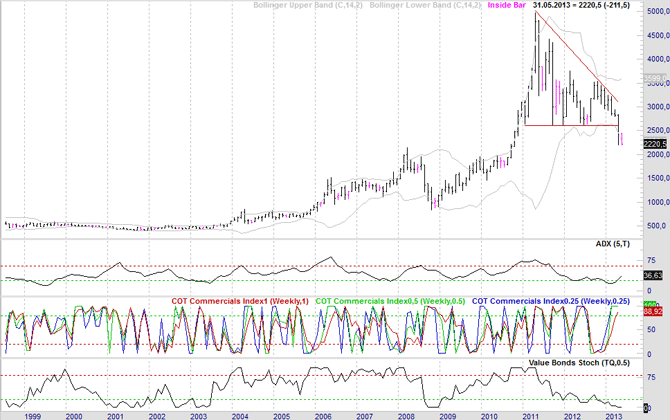Select the magenta Inside Bar legend label
Viewport: 670px width, 420px height.
[508, 7]
